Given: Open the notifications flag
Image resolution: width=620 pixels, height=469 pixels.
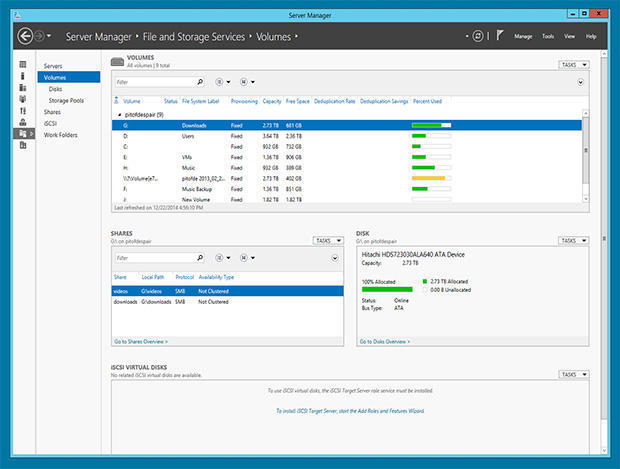Looking at the screenshot, I should tap(500, 36).
